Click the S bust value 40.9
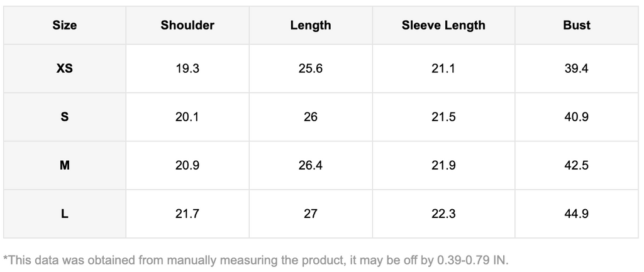Viewport: 644px width, 272px height. click(577, 117)
